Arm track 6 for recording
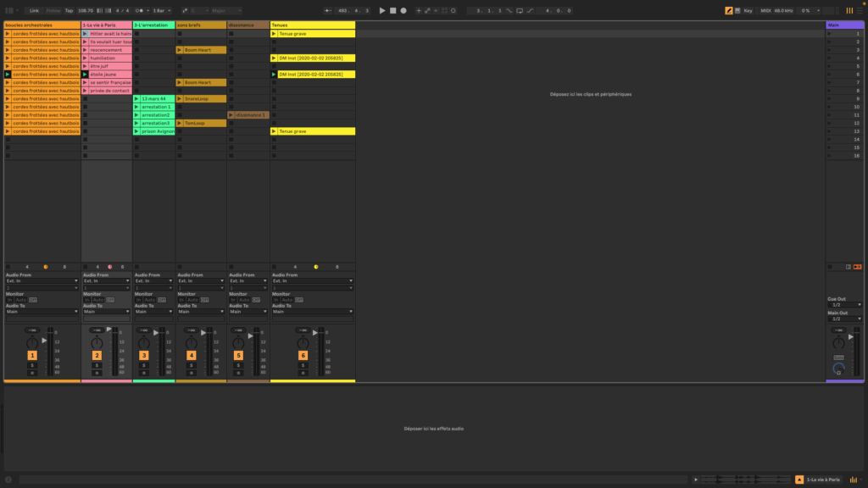The image size is (868, 488). click(x=303, y=373)
